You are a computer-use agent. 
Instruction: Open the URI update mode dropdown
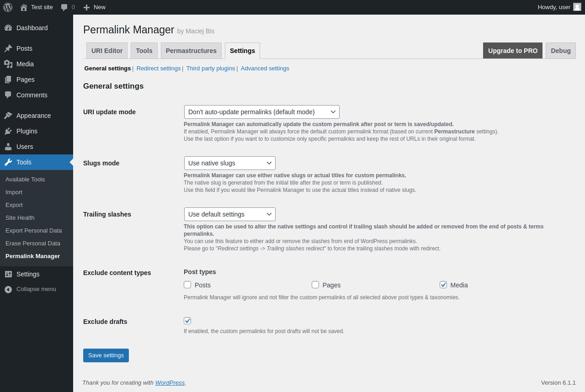pyautogui.click(x=261, y=112)
